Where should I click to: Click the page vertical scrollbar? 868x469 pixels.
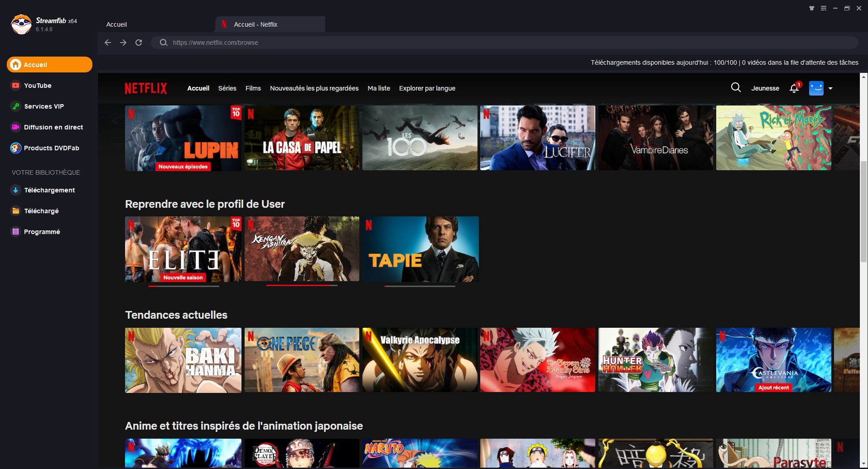863,211
